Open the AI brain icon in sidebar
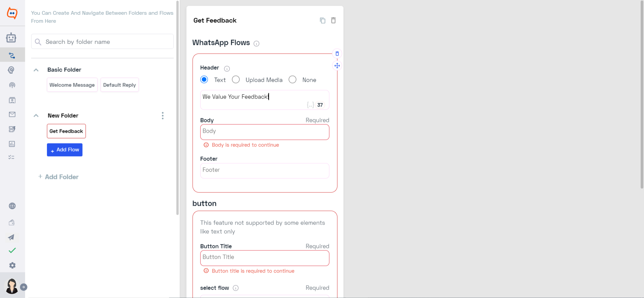This screenshot has height=298, width=644. (x=11, y=70)
